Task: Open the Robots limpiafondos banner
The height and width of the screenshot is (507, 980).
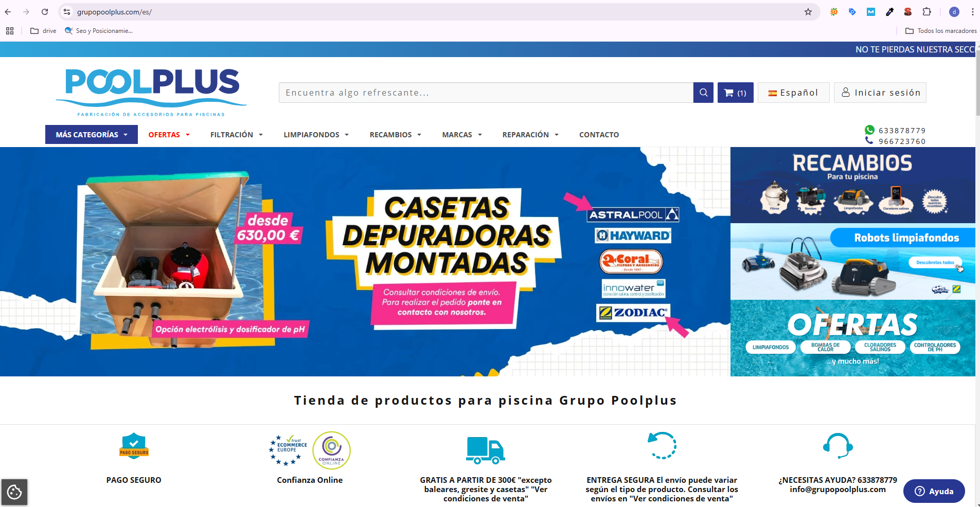Action: click(853, 262)
